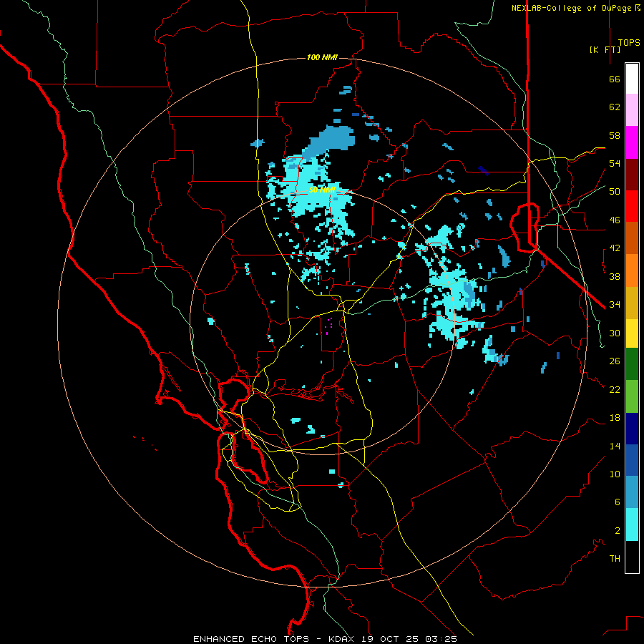Click the legend value 66
The height and width of the screenshot is (644, 644).
click(x=615, y=79)
